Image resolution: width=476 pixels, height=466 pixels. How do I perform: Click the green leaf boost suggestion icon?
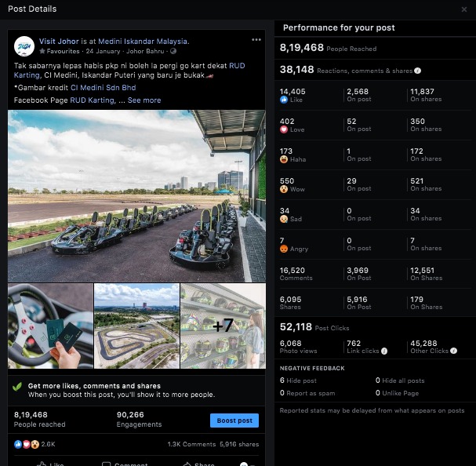[x=17, y=387]
